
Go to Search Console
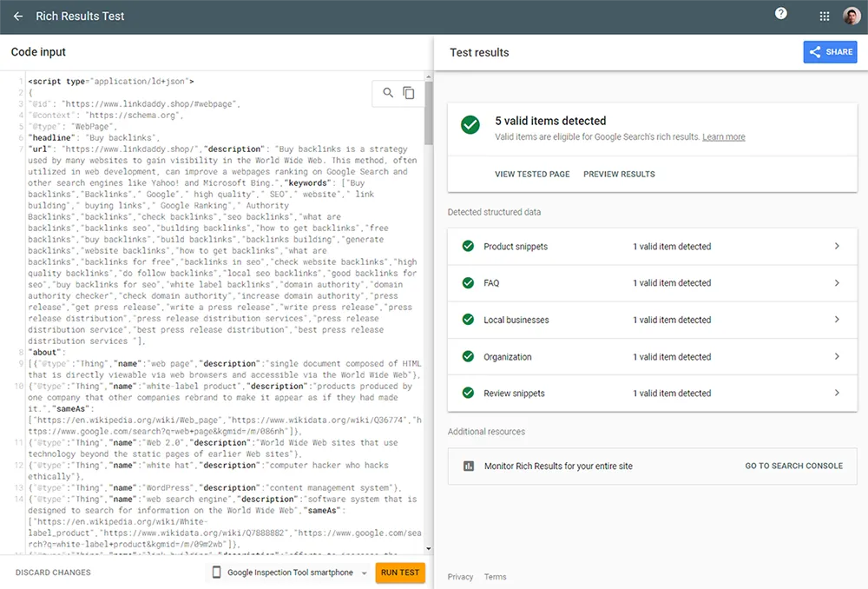click(794, 466)
